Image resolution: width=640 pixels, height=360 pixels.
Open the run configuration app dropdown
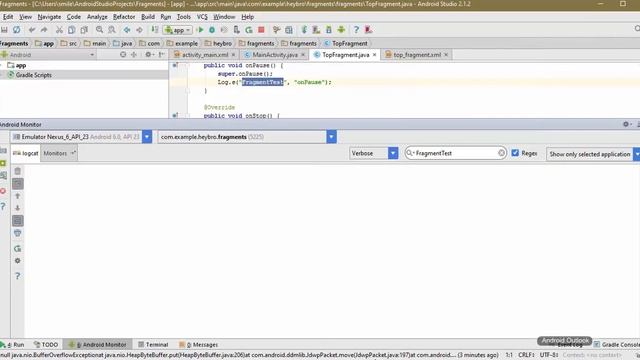click(x=178, y=30)
